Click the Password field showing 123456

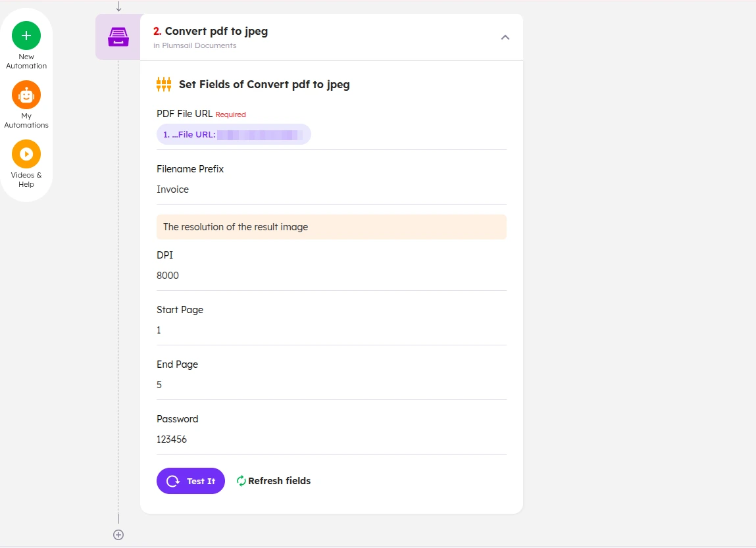[x=331, y=439]
